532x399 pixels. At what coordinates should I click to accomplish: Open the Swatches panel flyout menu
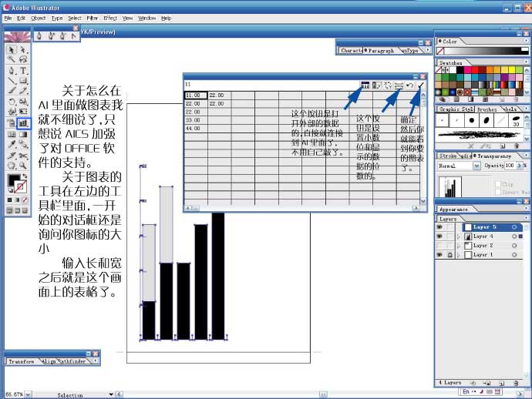(526, 62)
